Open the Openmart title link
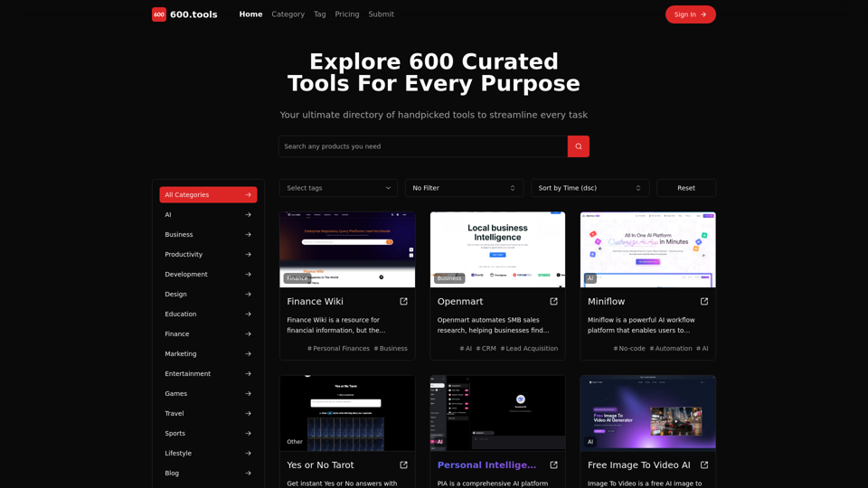Screen dimensions: 868x488 click(460, 302)
